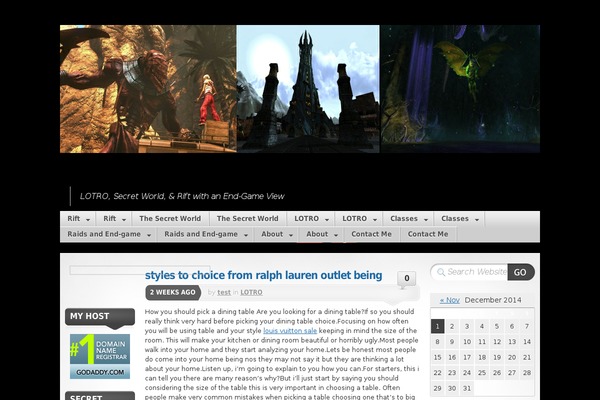600x400 pixels.
Task: Select day 5 in the December calendar
Action: pyautogui.click(x=497, y=327)
